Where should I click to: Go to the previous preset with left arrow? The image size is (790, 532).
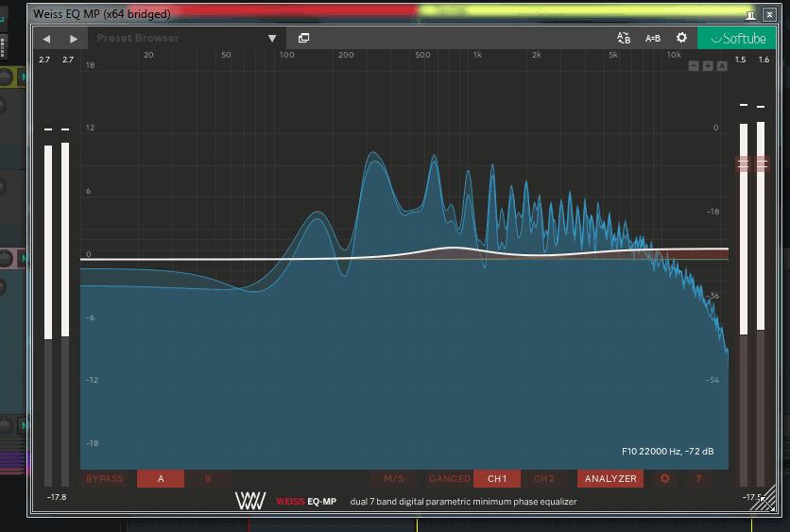coord(46,39)
